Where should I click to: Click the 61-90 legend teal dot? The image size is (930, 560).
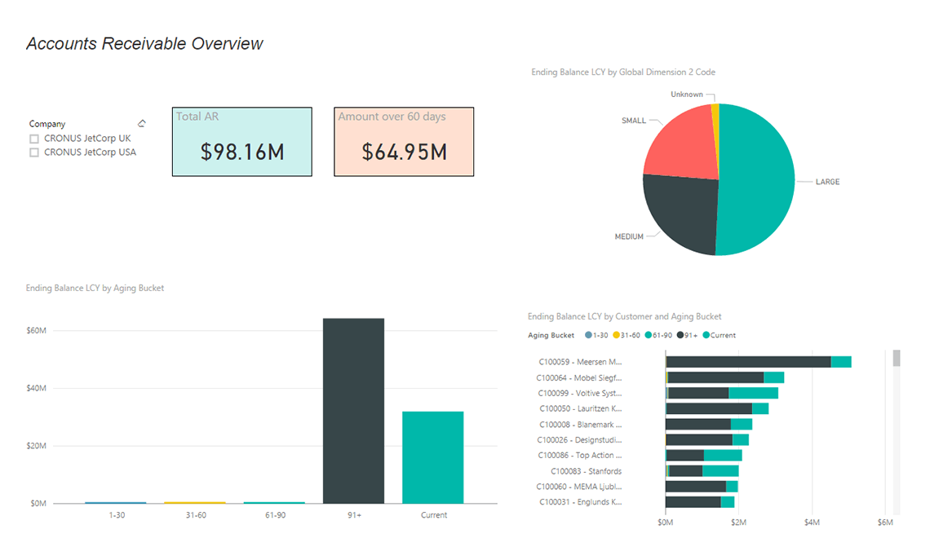[x=649, y=335]
